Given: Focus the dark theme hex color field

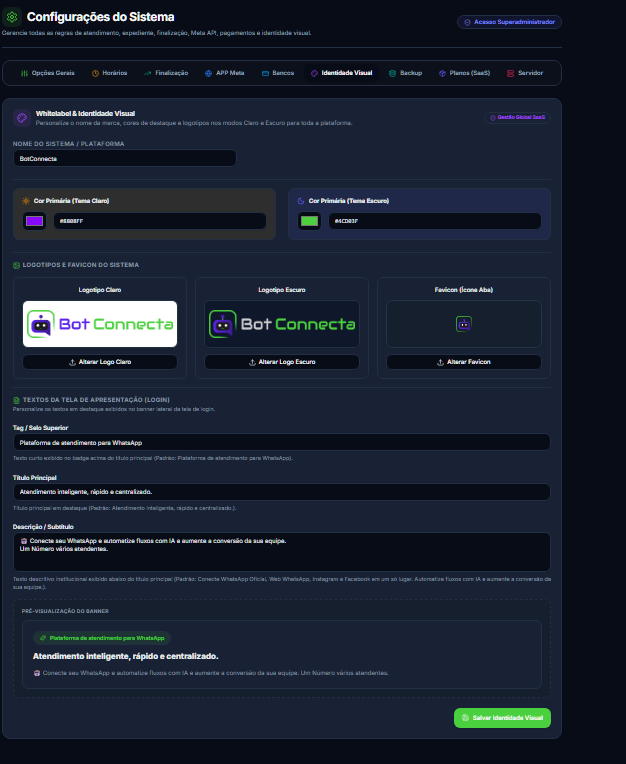Looking at the screenshot, I should tap(435, 221).
